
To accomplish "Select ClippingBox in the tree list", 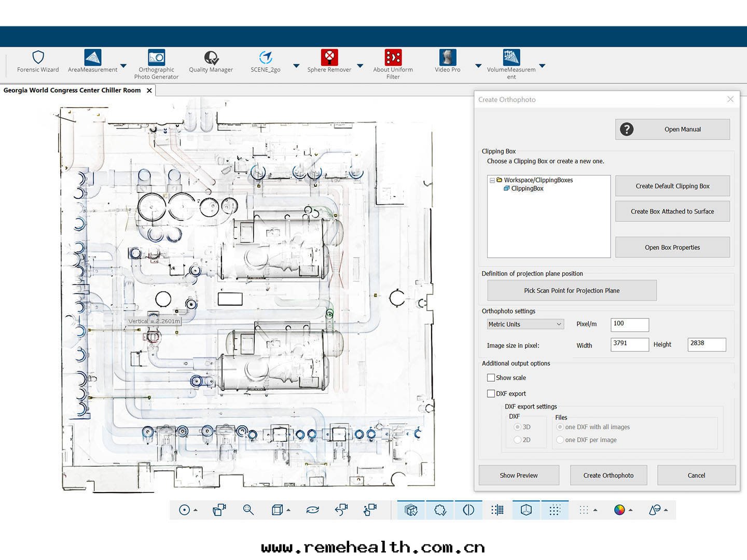I will click(x=527, y=189).
